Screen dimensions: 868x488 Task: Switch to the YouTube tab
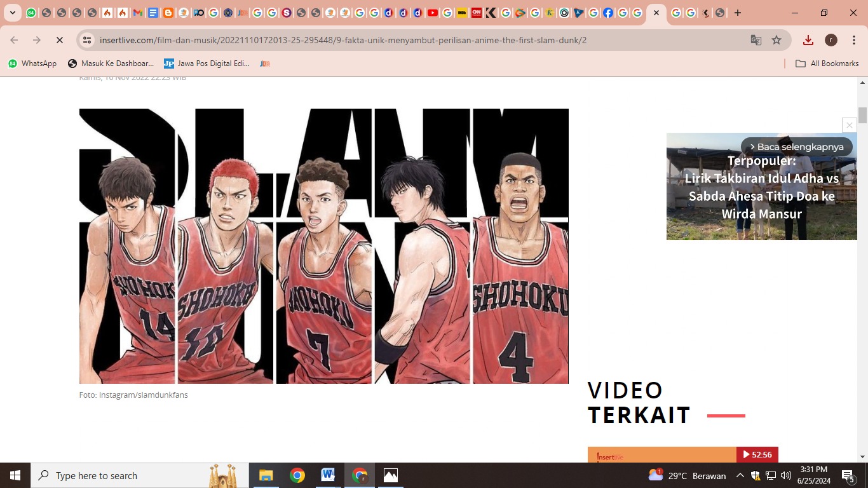pos(432,13)
